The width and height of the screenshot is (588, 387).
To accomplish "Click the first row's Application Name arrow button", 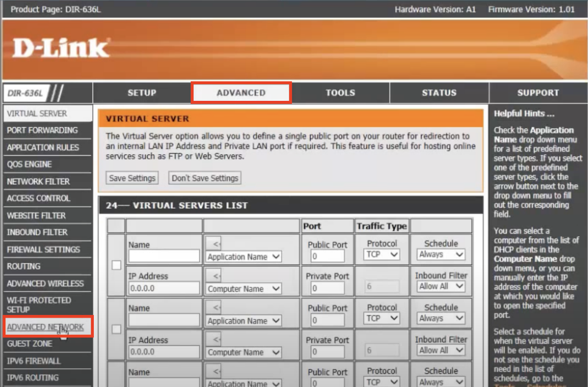I will coord(216,244).
